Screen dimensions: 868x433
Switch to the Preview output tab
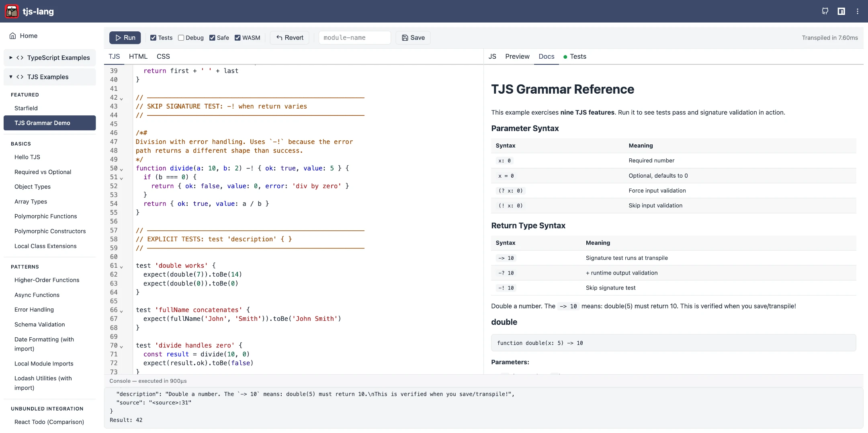pyautogui.click(x=517, y=57)
